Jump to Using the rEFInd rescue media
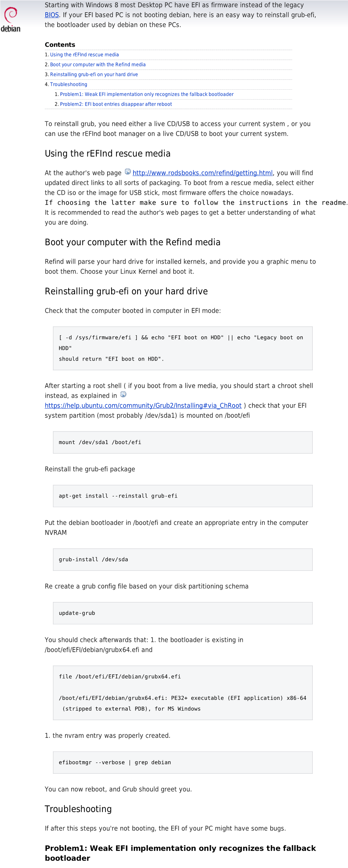This screenshot has width=348, height=868. 84,55
